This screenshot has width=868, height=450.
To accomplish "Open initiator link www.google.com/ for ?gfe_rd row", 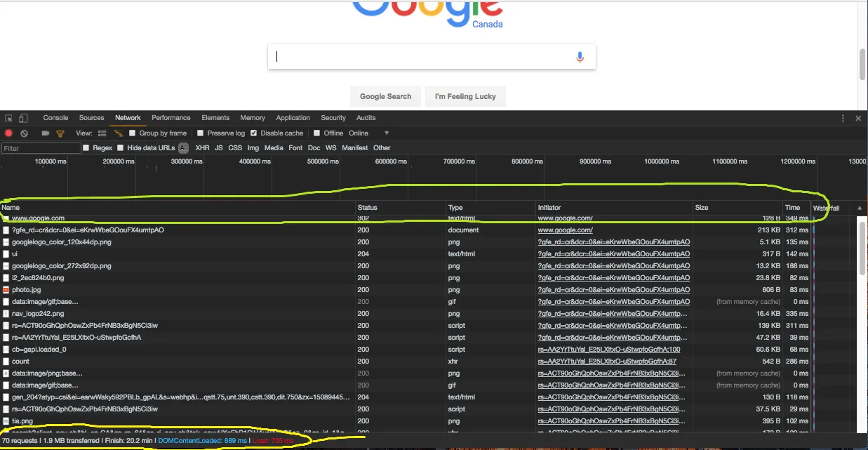I will point(565,230).
